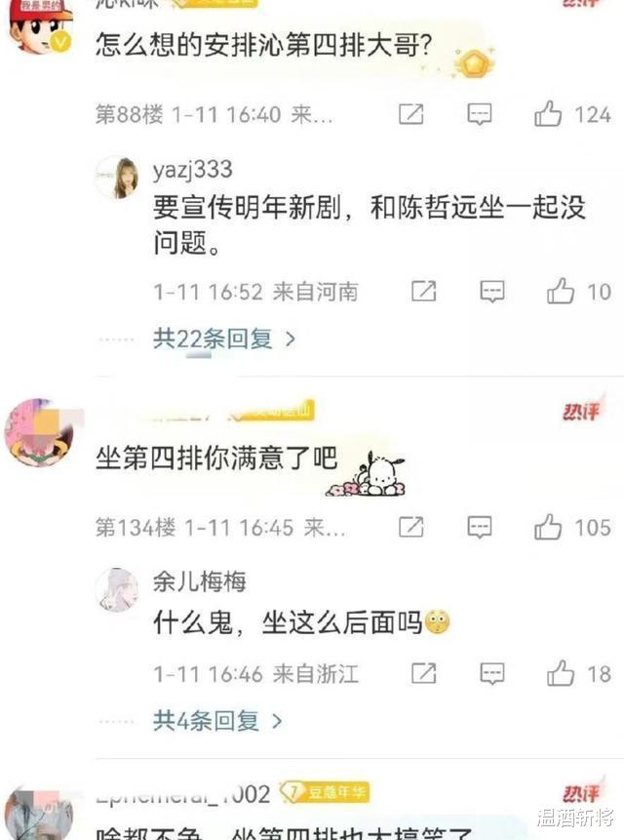Screen dimensions: 624x840
Task: Expand the 共22条回复 thread
Action: pyautogui.click(x=224, y=339)
